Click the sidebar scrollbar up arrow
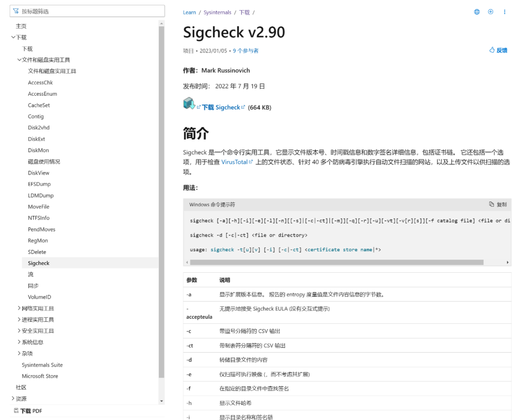 161,23
